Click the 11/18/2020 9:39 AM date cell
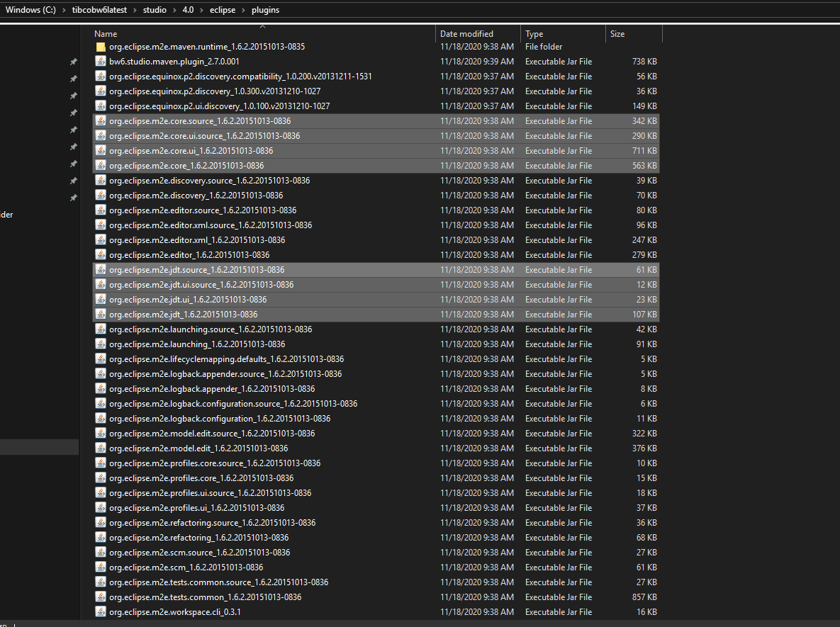840x627 pixels. [x=477, y=62]
